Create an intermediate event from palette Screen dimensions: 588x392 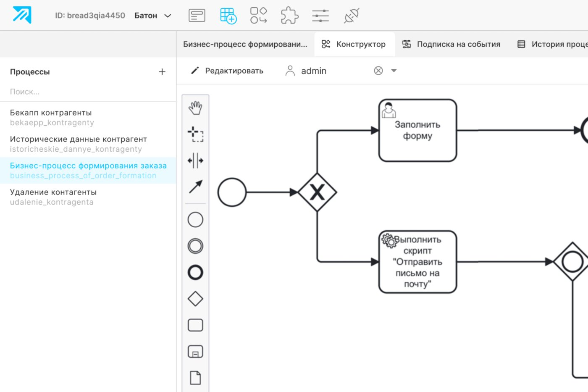click(195, 246)
